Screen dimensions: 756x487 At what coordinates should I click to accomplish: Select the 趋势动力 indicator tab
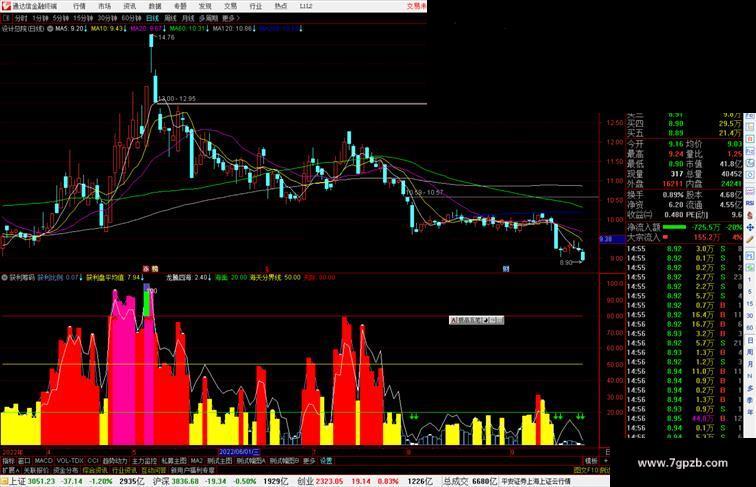click(x=115, y=461)
